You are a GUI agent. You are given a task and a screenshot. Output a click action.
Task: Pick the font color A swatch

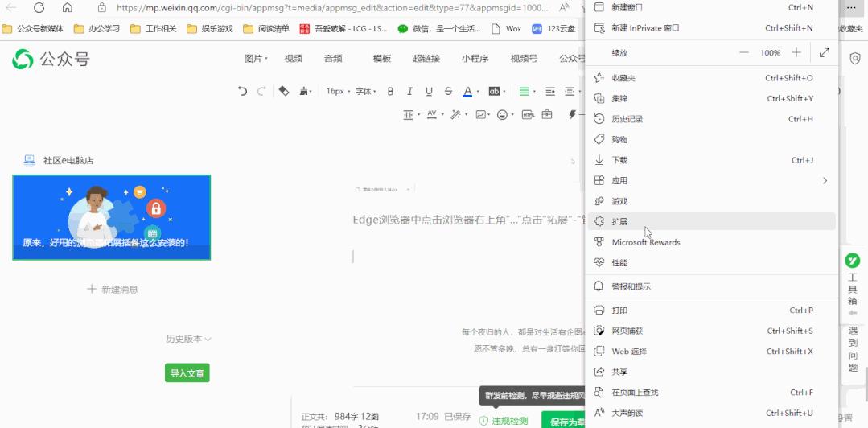467,92
